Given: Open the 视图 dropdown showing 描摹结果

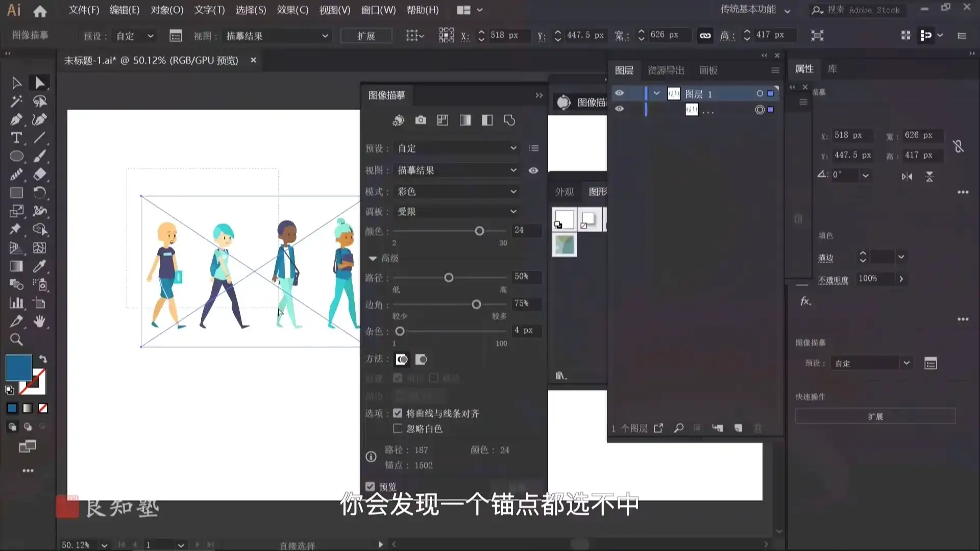Looking at the screenshot, I should click(x=456, y=170).
